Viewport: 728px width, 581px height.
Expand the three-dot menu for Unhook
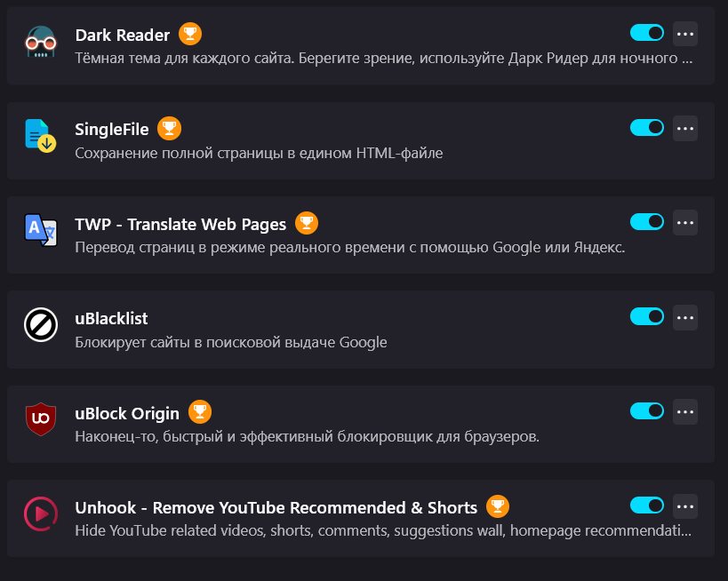(685, 506)
